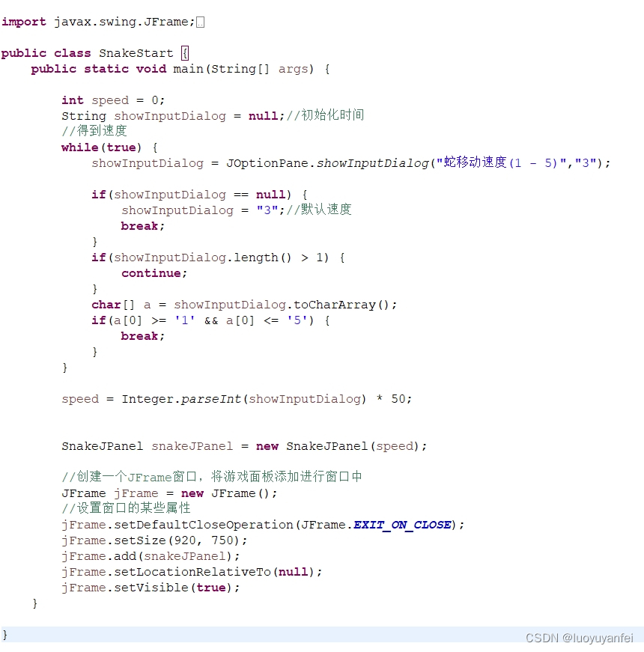Image resolution: width=644 pixels, height=652 pixels.
Task: Click the '"蛇移动速度(1 - 5)"' string literal
Action: click(502, 162)
